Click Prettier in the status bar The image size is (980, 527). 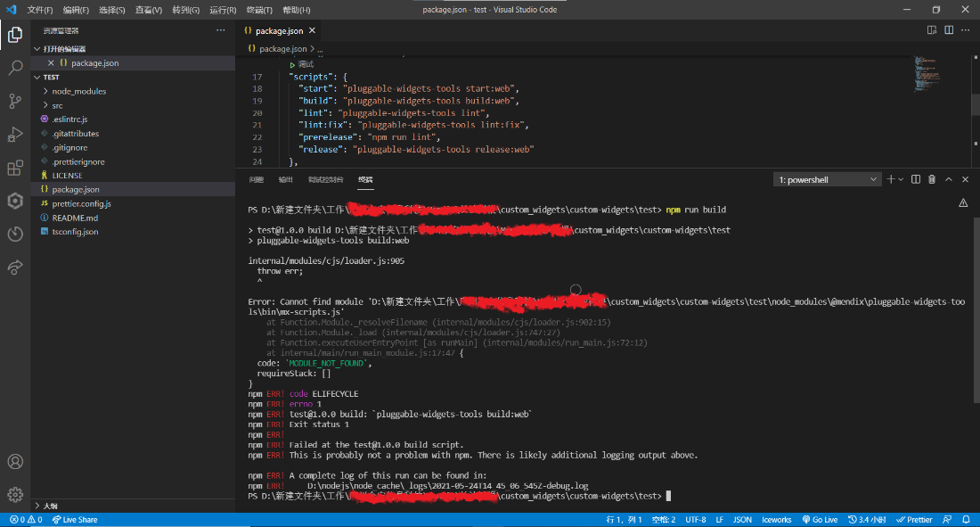point(914,520)
